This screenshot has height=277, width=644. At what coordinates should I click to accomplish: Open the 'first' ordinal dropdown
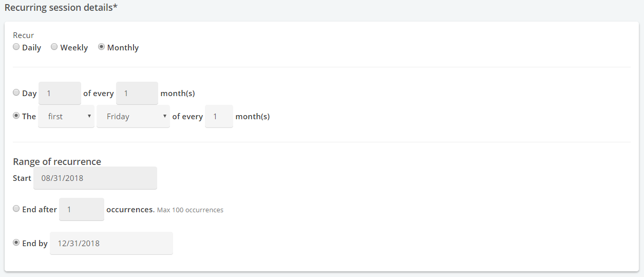pos(66,117)
